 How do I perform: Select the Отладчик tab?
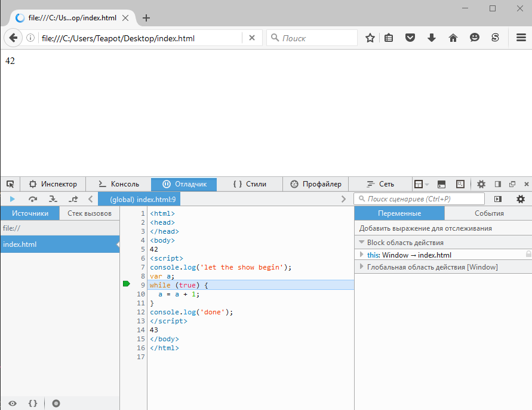point(184,184)
